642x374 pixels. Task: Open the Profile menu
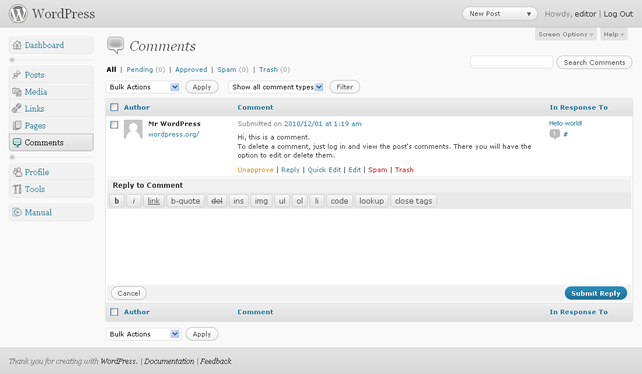click(51, 172)
